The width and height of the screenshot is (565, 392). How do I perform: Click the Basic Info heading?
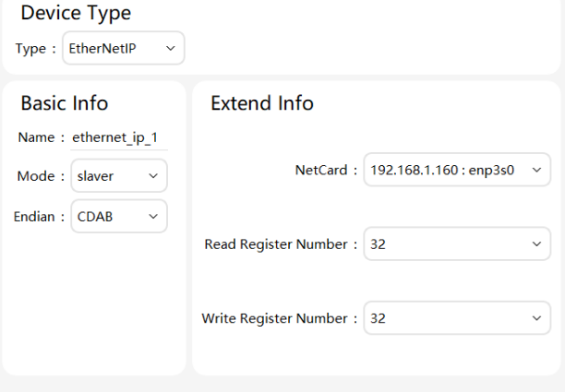65,103
